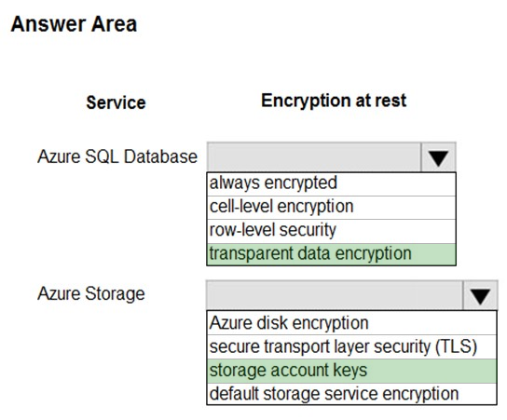Select the always encrypted option
This screenshot has height=420, width=507.
coord(331,184)
